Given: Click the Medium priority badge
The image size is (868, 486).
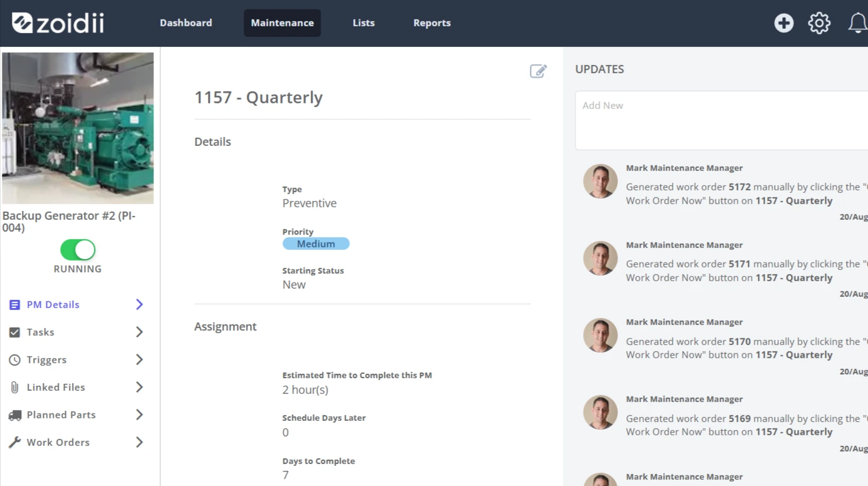Looking at the screenshot, I should coord(316,244).
